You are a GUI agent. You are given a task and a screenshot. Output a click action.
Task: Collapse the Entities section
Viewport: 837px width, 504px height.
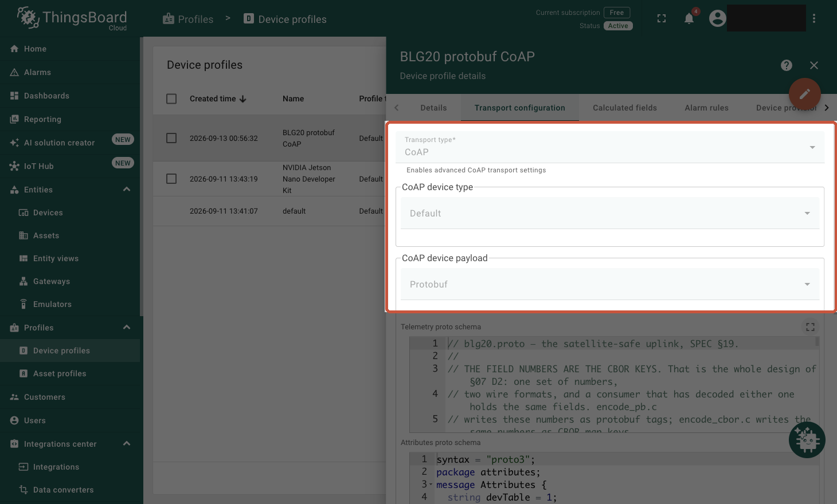pyautogui.click(x=127, y=190)
